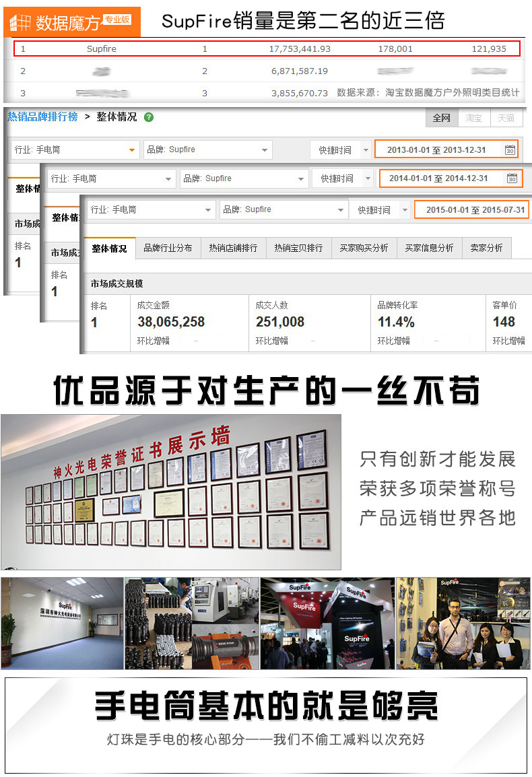532x777 pixels.
Task: Click sales value 3,855,670.73 in row 3
Action: coord(300,93)
